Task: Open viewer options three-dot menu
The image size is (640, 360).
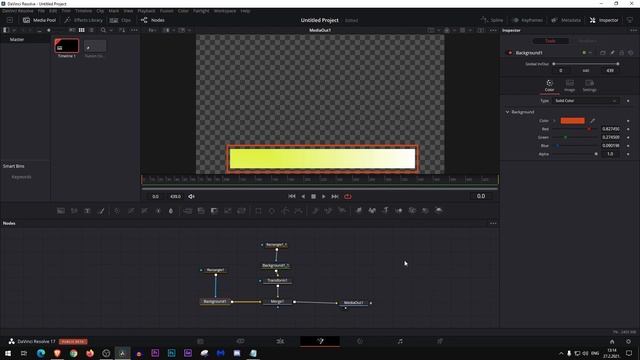Action: coord(493,30)
